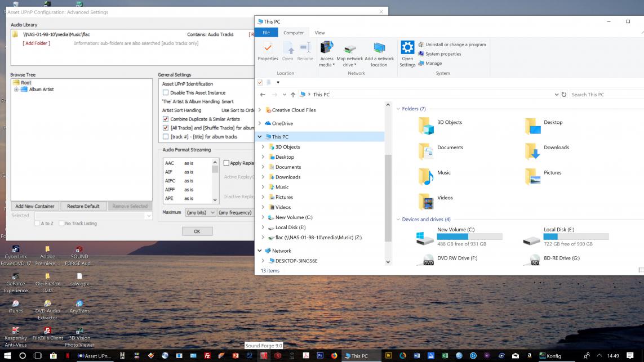This screenshot has width=644, height=362.
Task: Switch to the View ribbon tab
Action: [319, 33]
